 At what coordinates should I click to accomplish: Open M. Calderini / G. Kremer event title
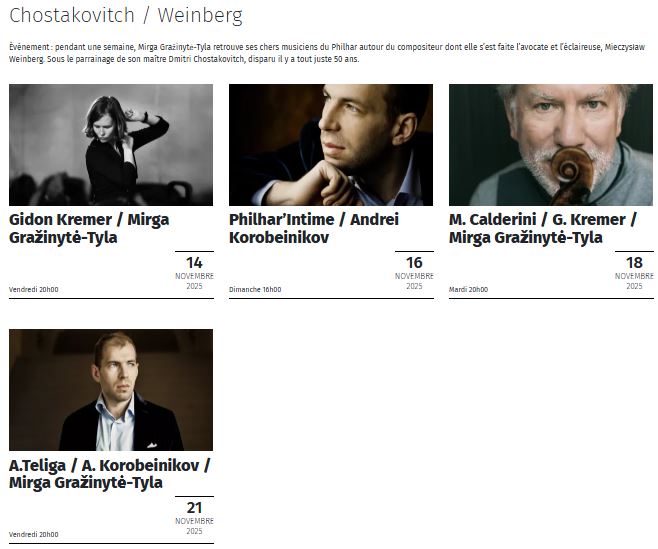543,228
